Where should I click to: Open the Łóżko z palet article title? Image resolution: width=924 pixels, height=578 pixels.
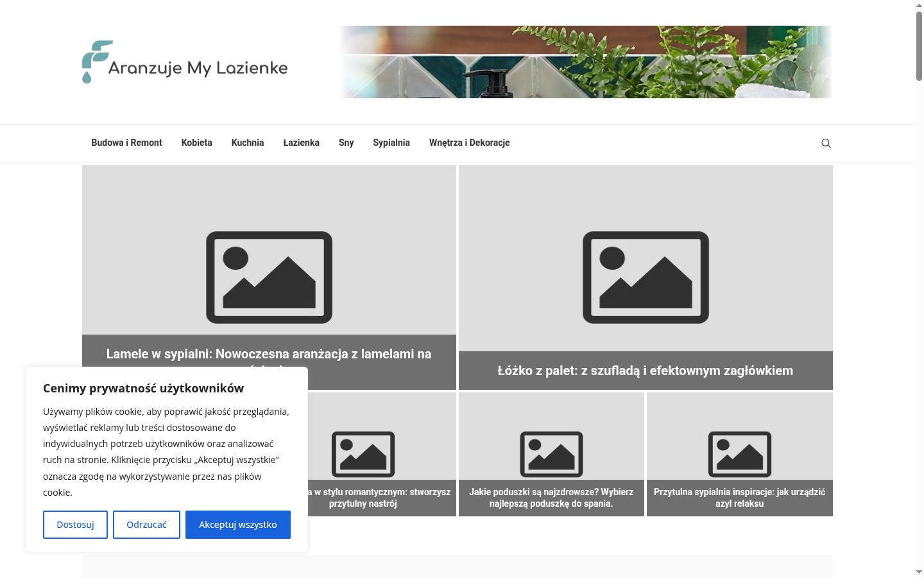(x=646, y=371)
